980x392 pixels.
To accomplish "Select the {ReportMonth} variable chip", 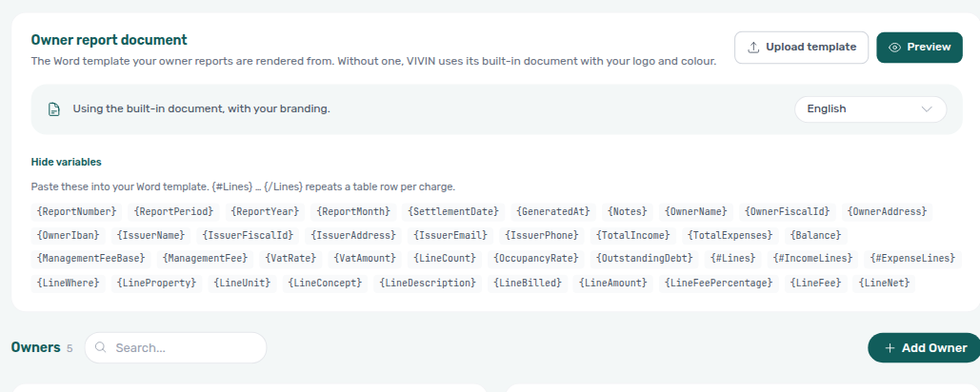I will (353, 211).
